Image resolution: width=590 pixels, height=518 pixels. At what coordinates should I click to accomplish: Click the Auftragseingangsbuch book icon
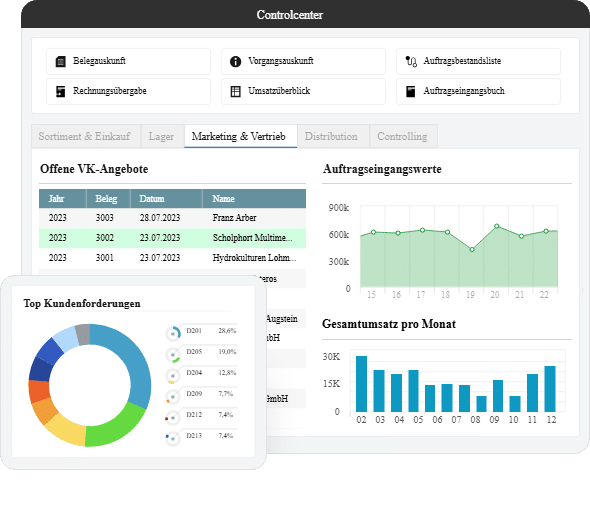(411, 91)
